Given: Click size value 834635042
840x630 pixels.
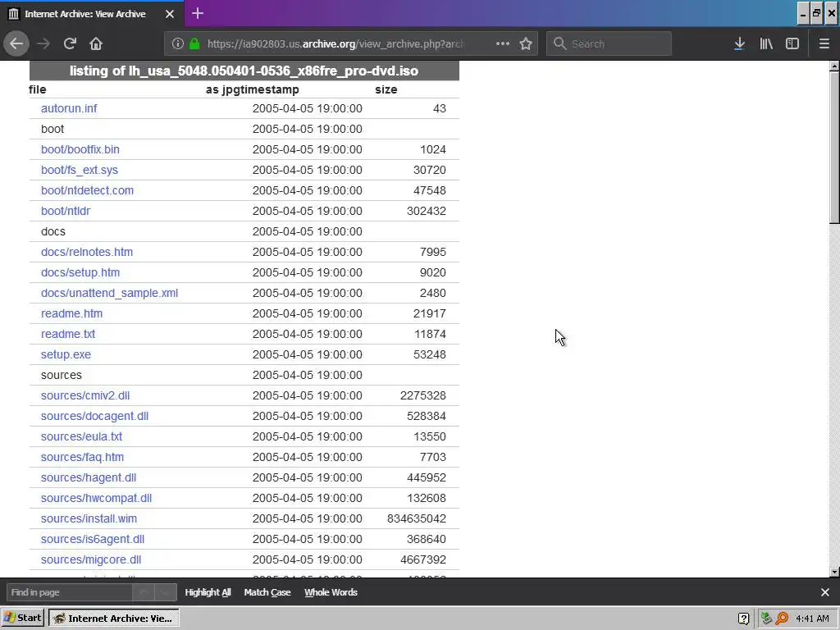Looking at the screenshot, I should (416, 518).
